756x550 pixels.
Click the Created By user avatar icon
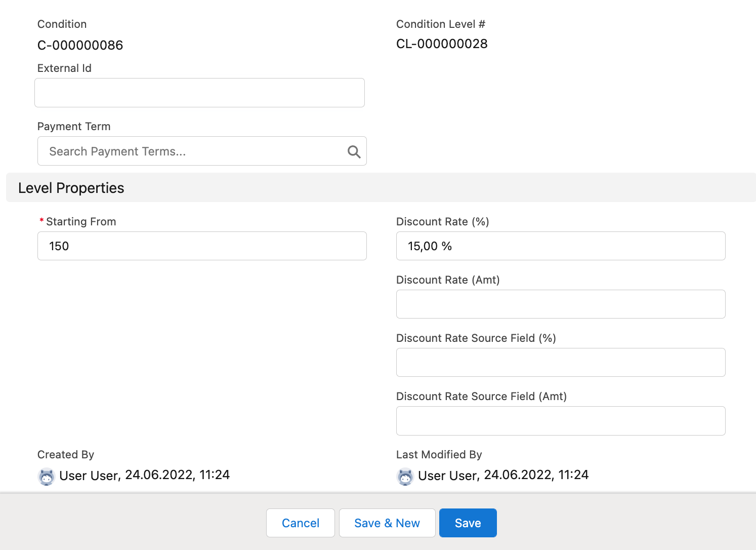[47, 476]
